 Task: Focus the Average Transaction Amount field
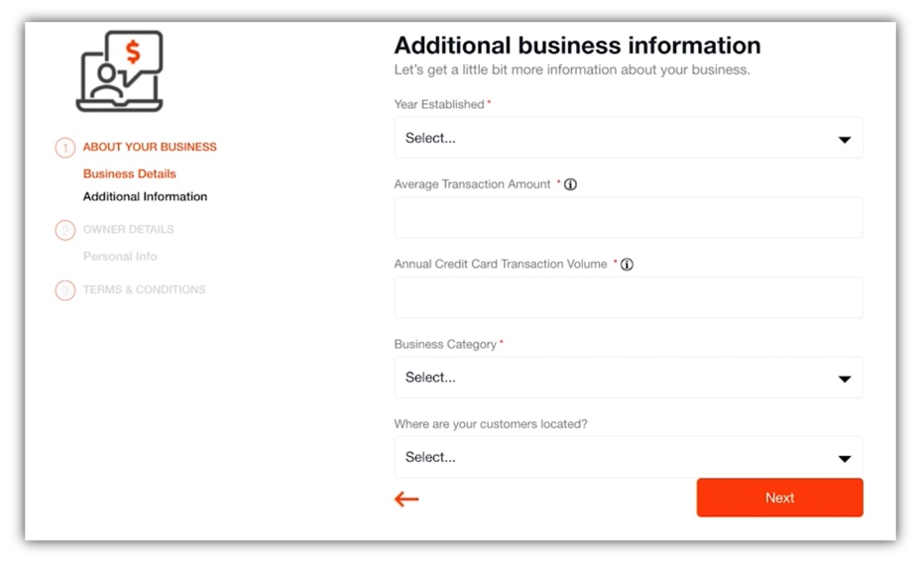coord(629,217)
